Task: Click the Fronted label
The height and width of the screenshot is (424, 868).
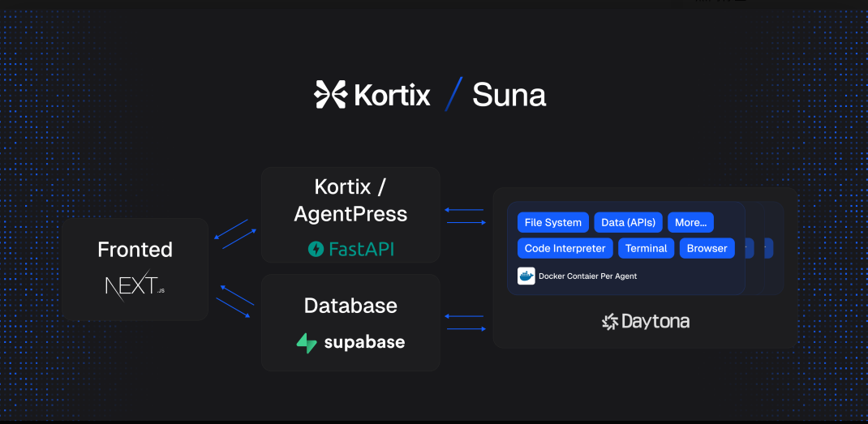Action: pyautogui.click(x=135, y=250)
